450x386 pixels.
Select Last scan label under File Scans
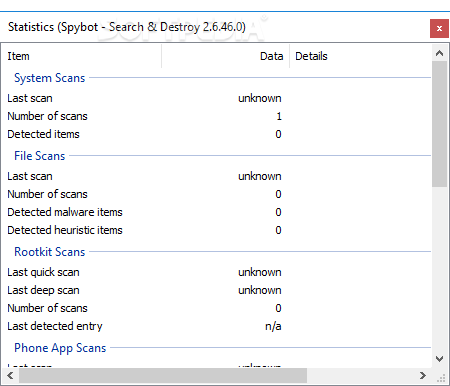pyautogui.click(x=30, y=176)
